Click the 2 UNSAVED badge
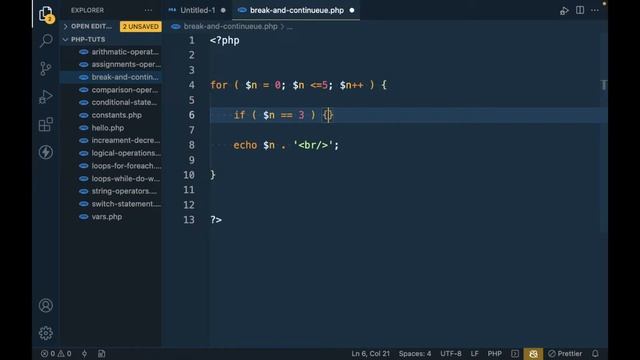Viewport: 640px width, 360px height. pyautogui.click(x=141, y=27)
